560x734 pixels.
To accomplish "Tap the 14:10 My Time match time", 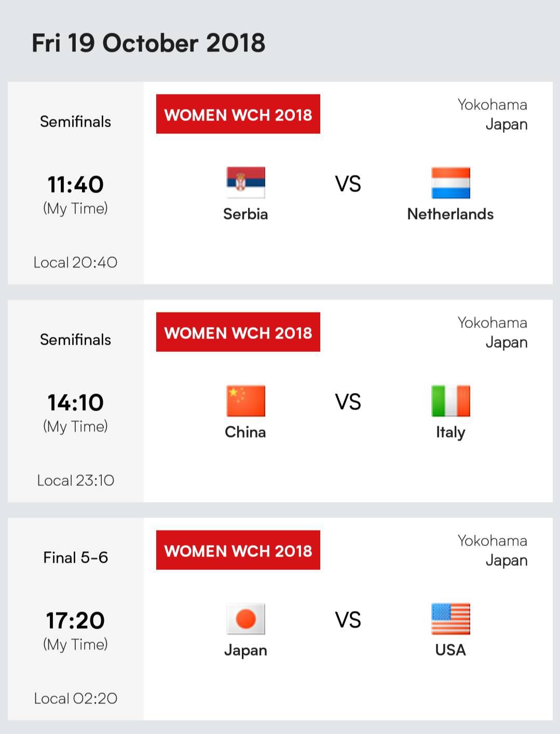I will tap(75, 412).
